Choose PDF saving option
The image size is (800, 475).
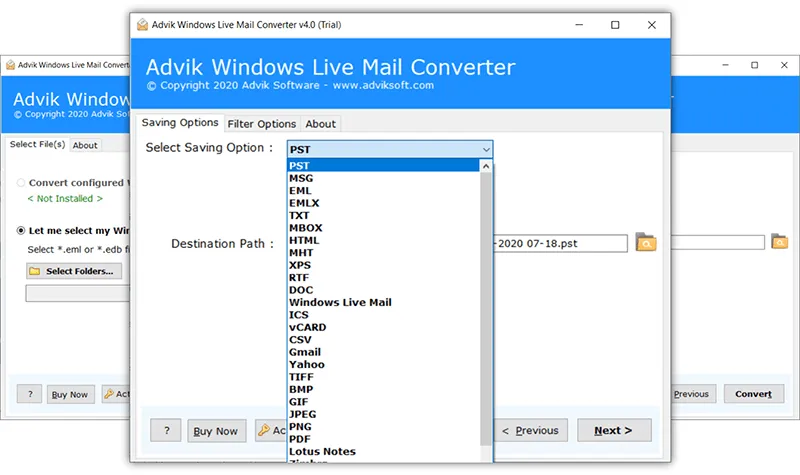click(x=383, y=439)
